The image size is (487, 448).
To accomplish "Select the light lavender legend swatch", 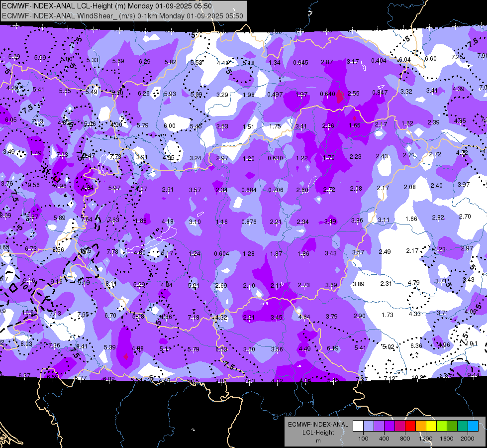I will (369, 426).
